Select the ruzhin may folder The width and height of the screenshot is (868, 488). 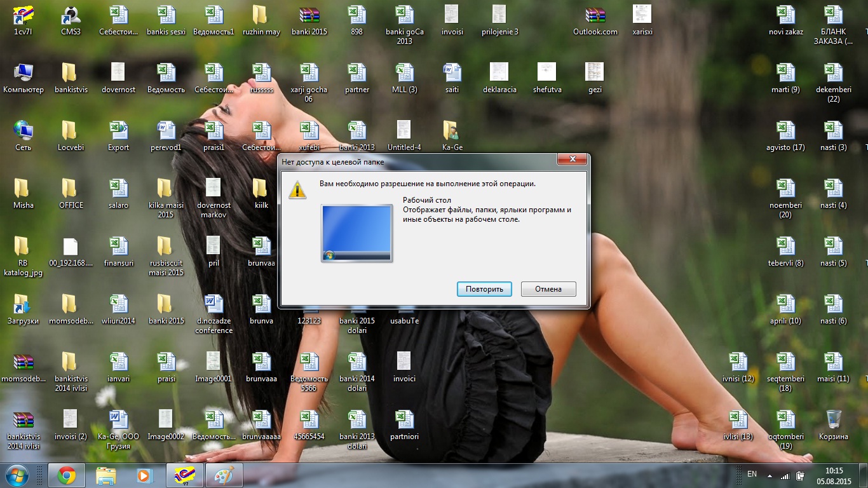coord(261,20)
